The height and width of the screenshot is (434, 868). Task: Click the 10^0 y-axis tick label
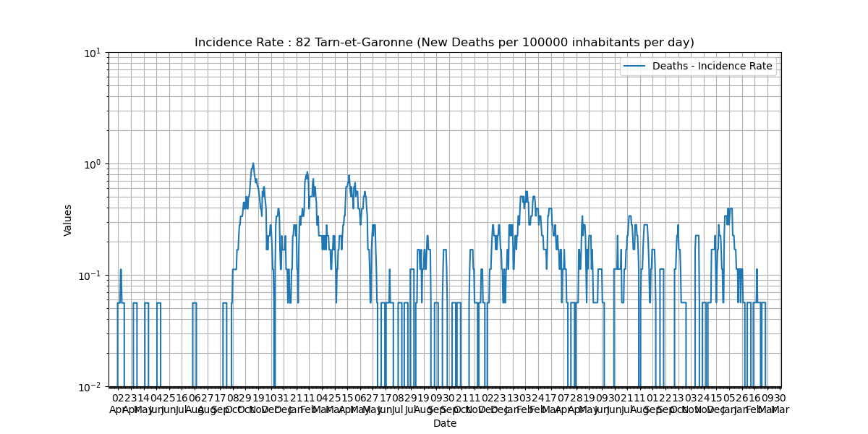click(94, 164)
